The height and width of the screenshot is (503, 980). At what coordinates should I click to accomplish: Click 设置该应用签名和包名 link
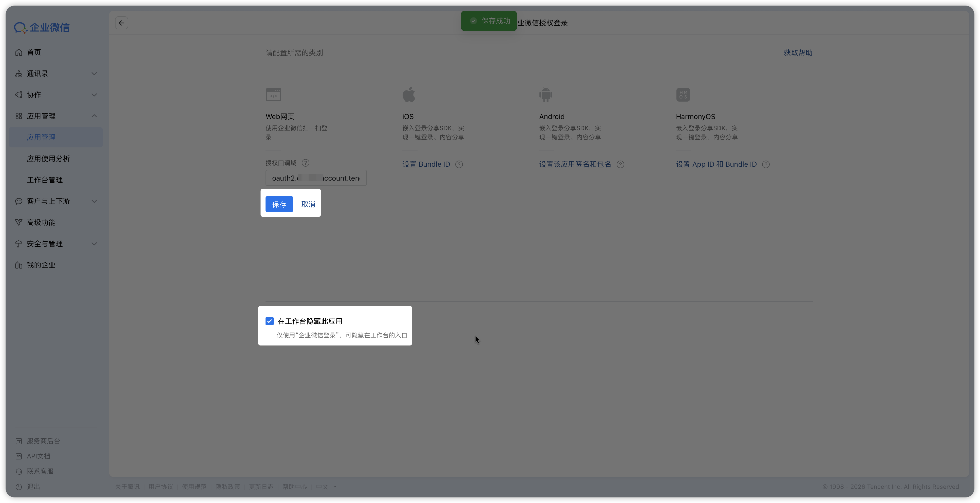pos(575,164)
